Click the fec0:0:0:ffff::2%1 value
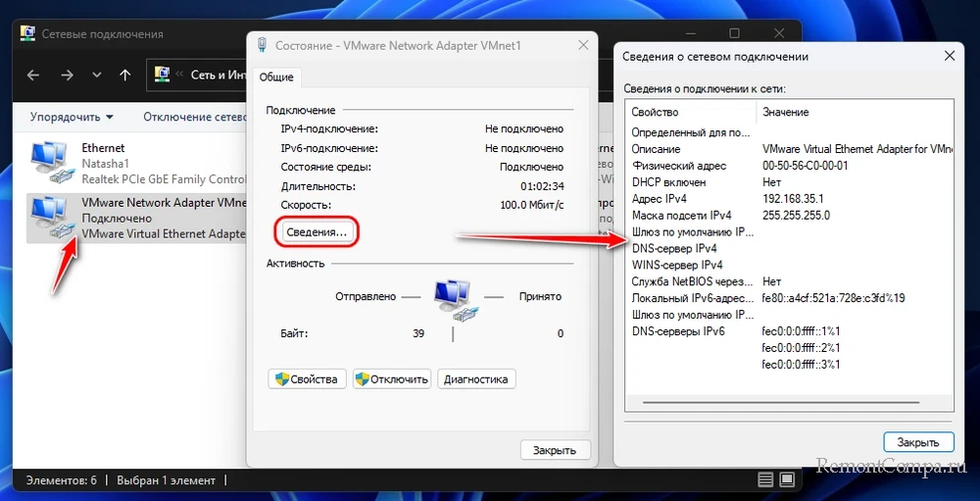Screen dimensions: 980x501 coord(802,348)
